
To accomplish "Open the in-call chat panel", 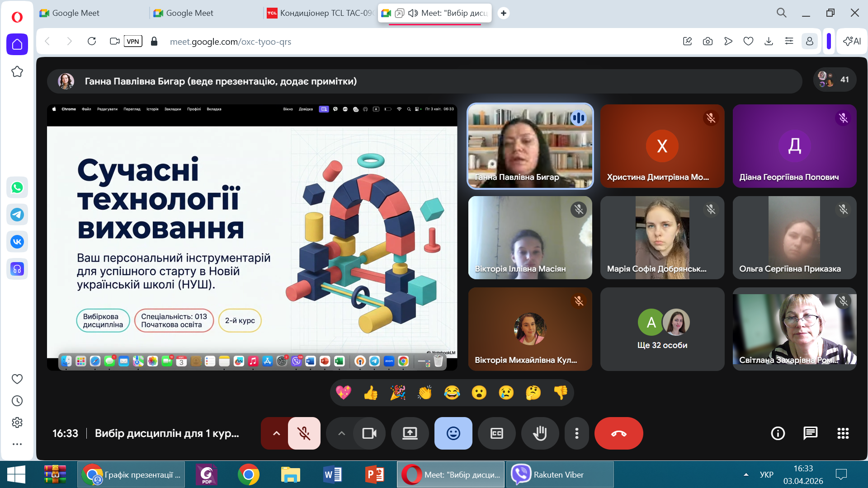I will coord(811,433).
